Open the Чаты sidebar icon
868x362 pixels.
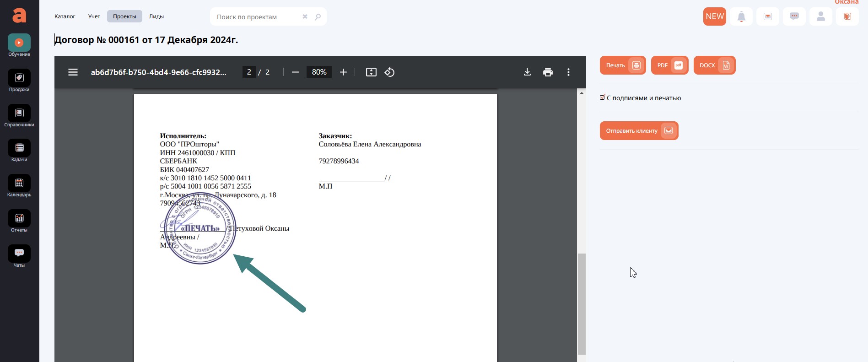[x=19, y=254]
